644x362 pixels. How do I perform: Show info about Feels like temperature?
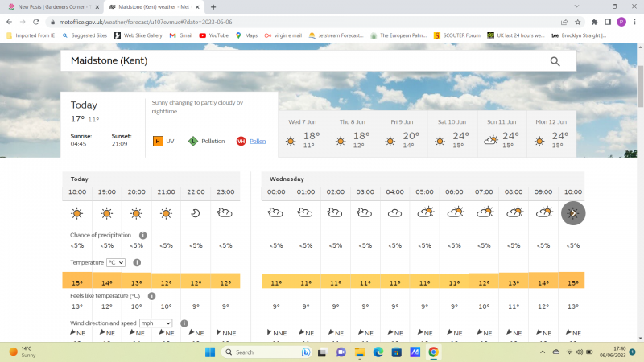coord(151,296)
